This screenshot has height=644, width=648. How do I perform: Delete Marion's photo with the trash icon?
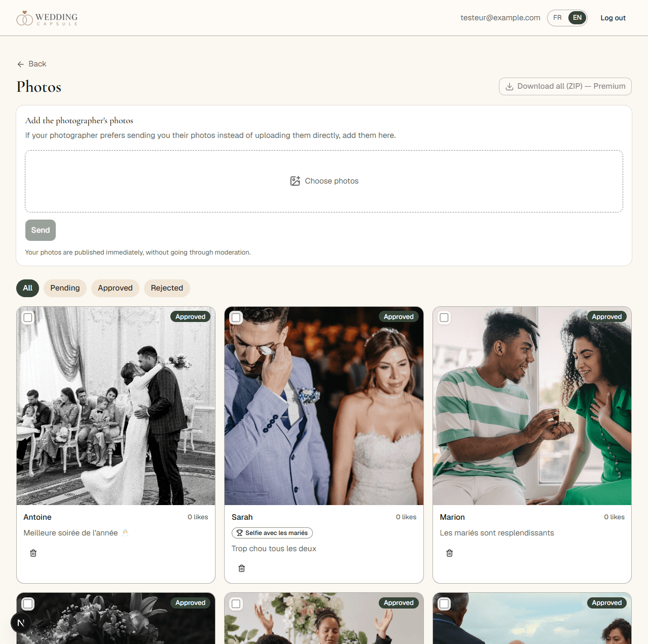pyautogui.click(x=450, y=553)
